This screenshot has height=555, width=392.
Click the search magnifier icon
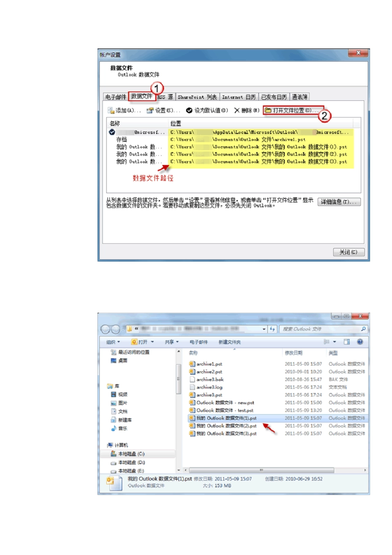coord(363,329)
